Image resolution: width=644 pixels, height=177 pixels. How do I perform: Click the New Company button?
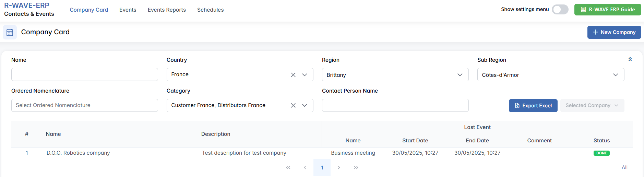click(x=614, y=32)
